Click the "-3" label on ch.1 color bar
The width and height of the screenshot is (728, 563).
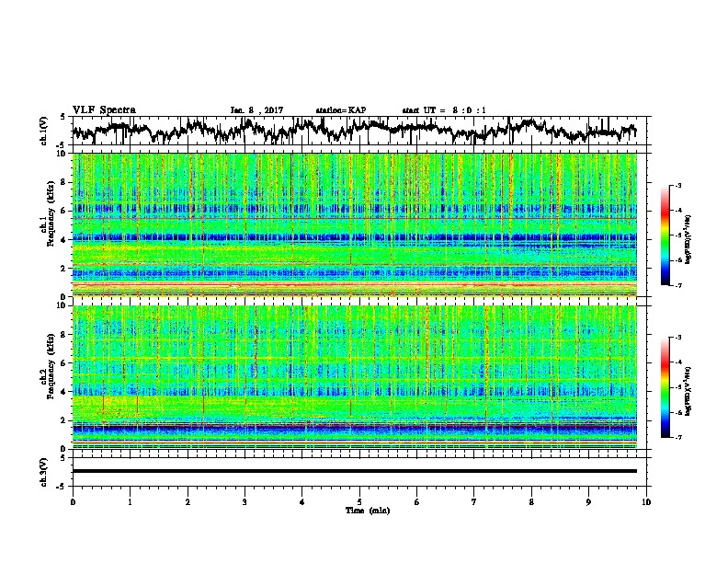point(677,186)
